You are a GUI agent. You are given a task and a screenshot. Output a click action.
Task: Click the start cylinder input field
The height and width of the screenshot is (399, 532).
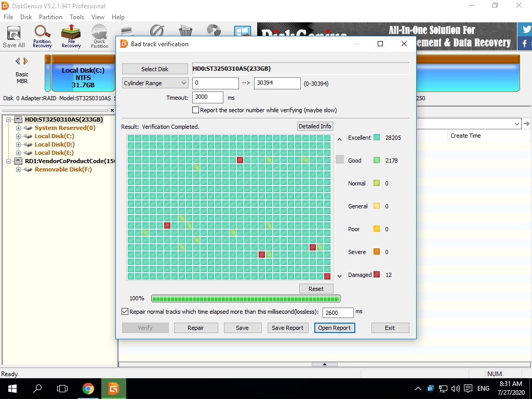[216, 83]
